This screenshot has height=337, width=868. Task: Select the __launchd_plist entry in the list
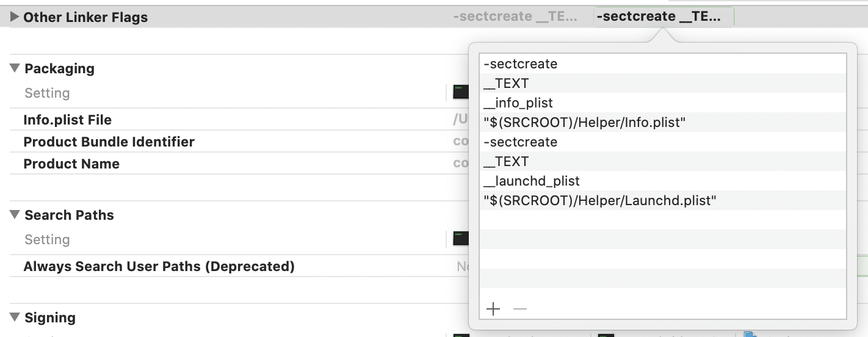pos(532,181)
